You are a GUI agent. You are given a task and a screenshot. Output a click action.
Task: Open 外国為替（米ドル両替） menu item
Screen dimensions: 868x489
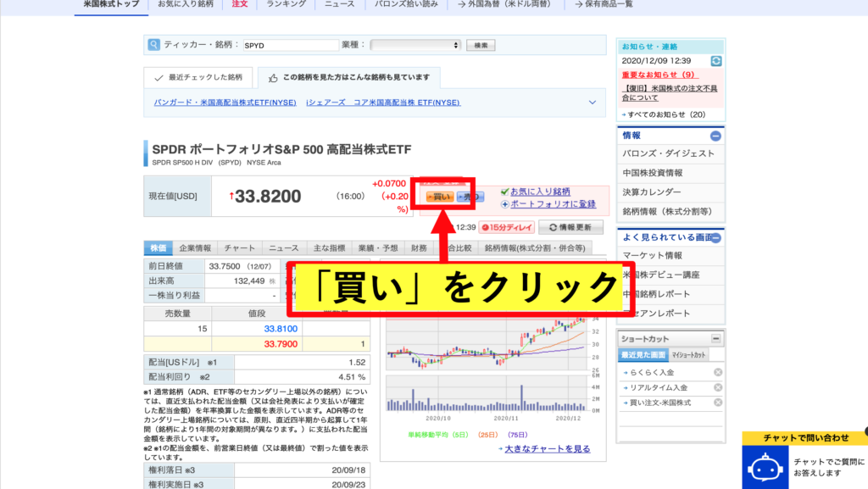tap(505, 4)
